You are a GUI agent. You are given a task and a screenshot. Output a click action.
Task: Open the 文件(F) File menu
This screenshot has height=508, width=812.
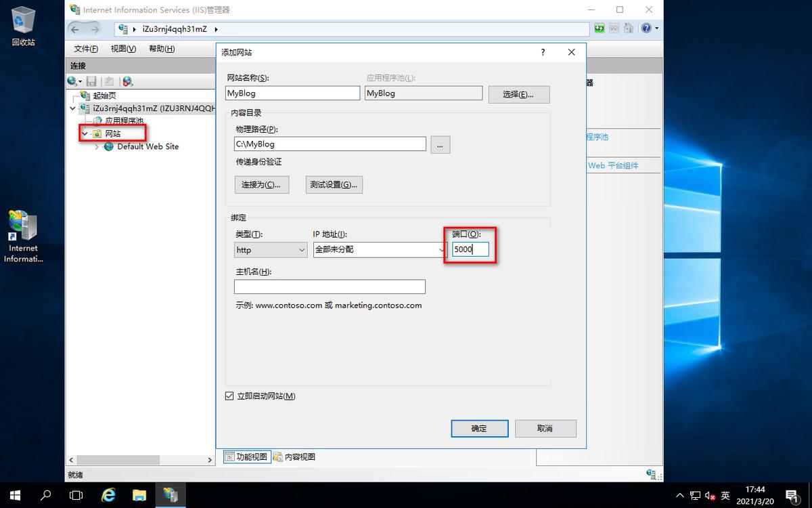86,49
